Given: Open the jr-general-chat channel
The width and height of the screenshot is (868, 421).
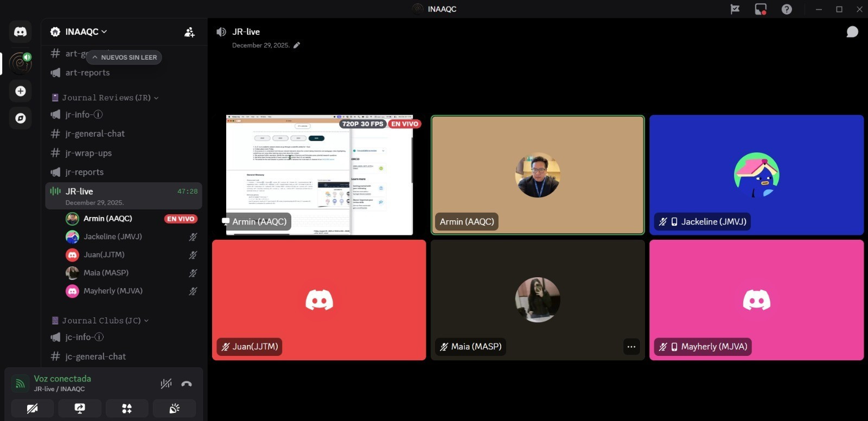Looking at the screenshot, I should 95,133.
